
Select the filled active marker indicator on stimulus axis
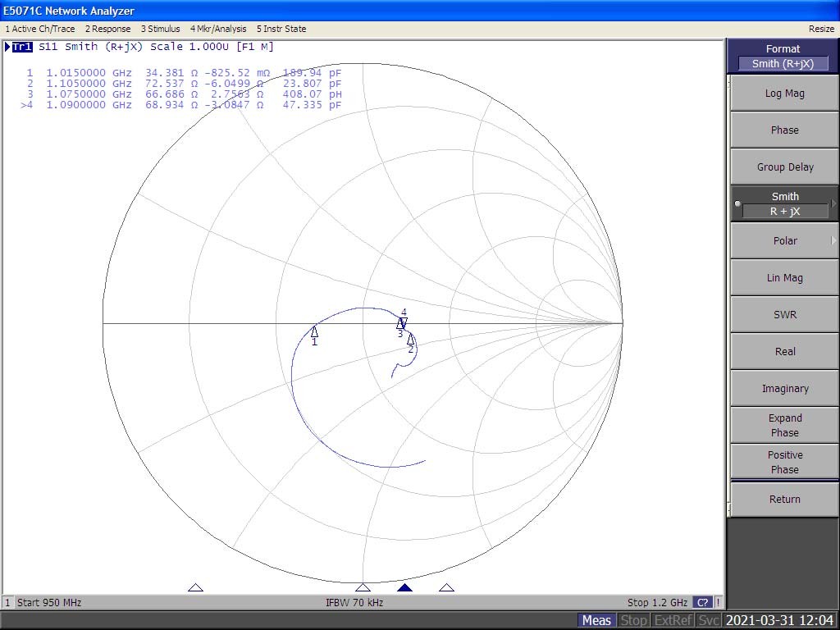pyautogui.click(x=405, y=587)
